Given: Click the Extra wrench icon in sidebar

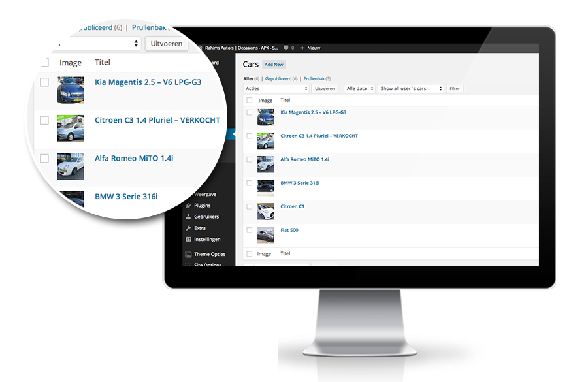Looking at the screenshot, I should [x=188, y=228].
